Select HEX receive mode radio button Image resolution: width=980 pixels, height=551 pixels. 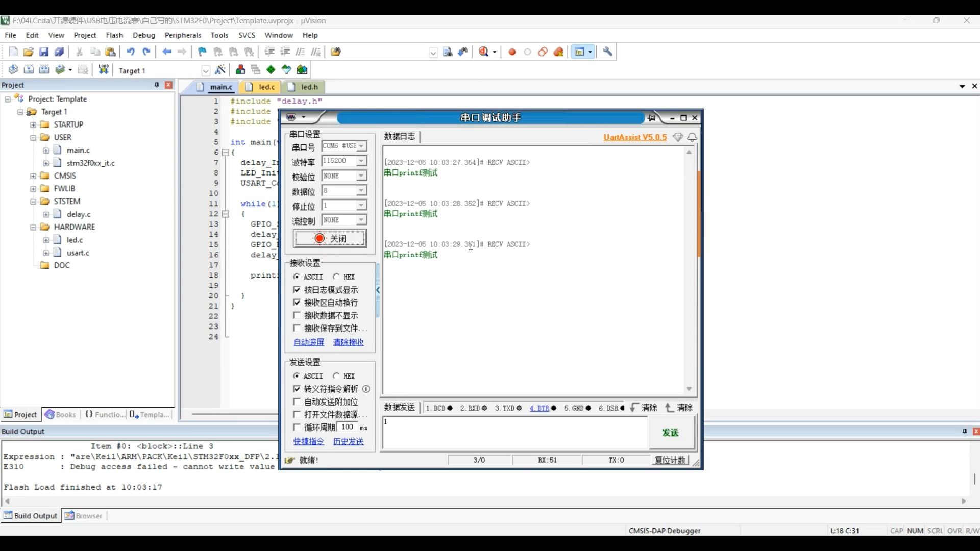click(x=336, y=277)
